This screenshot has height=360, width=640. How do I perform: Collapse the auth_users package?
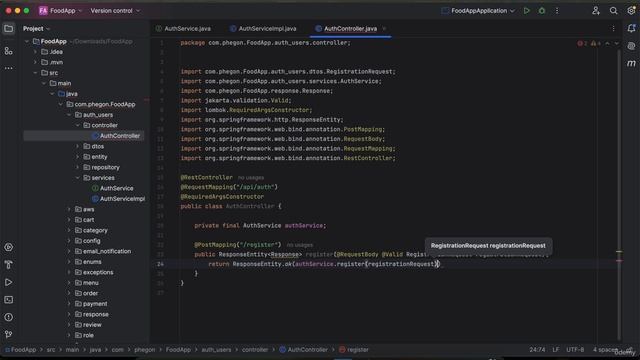(x=69, y=115)
